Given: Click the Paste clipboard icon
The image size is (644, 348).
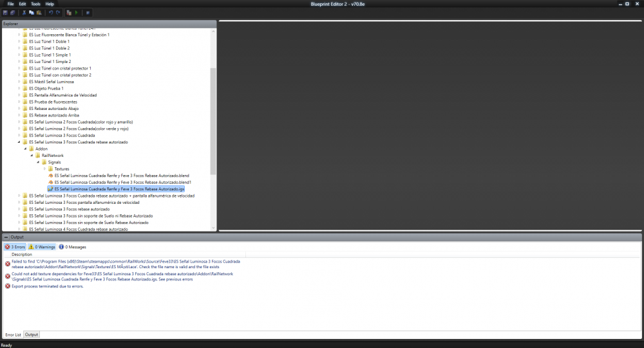Looking at the screenshot, I should (x=39, y=13).
